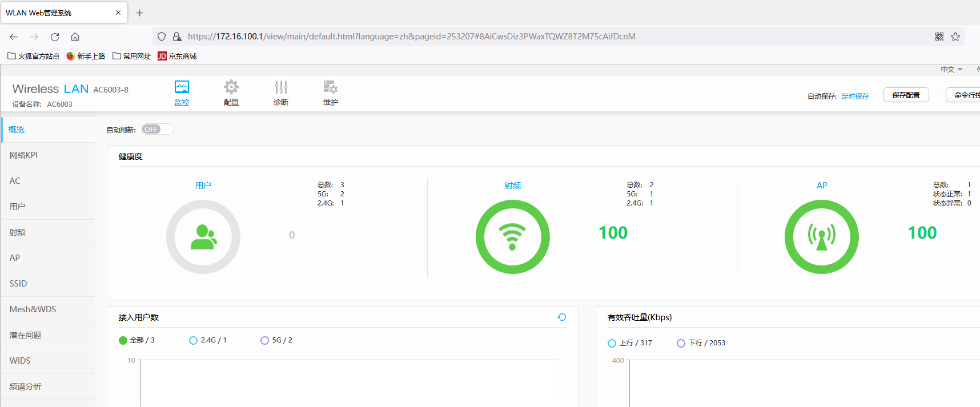
Task: Refresh the 接入用户数 chart
Action: (x=562, y=317)
